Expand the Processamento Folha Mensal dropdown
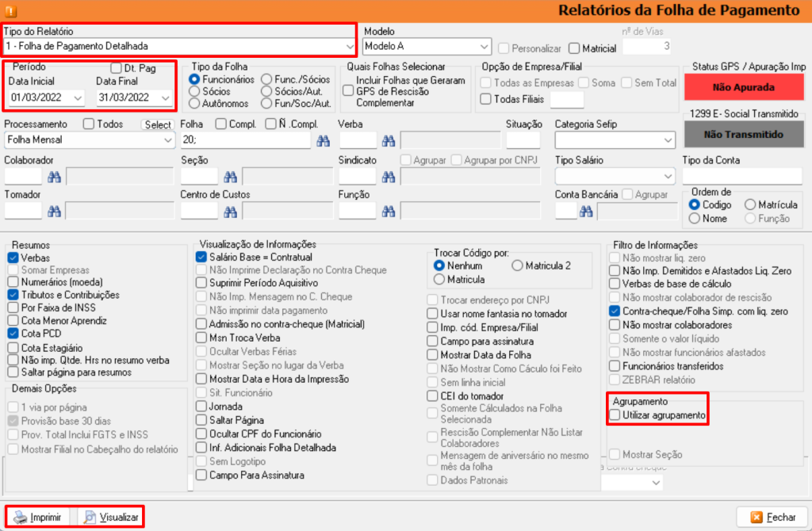The height and width of the screenshot is (531, 812). (x=167, y=140)
